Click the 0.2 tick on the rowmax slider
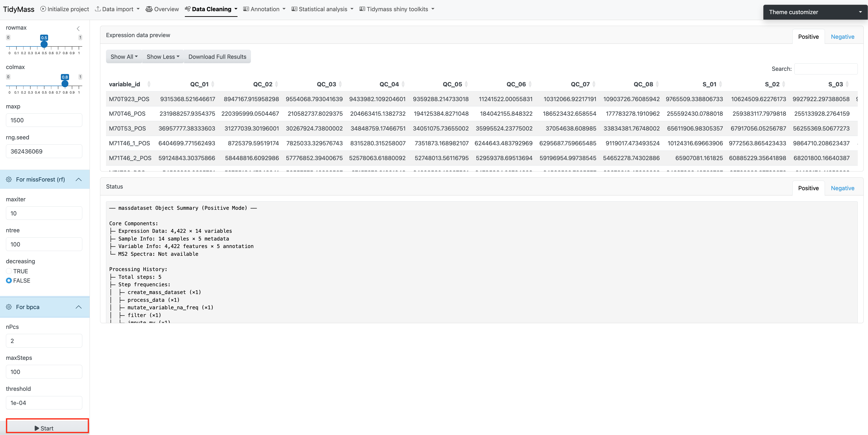 23,53
